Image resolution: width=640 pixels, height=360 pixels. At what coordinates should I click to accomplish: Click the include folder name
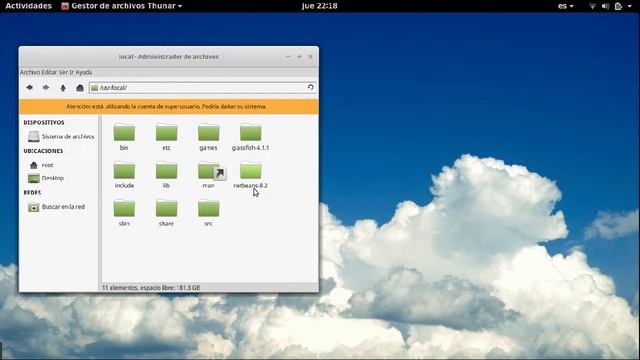[124, 186]
